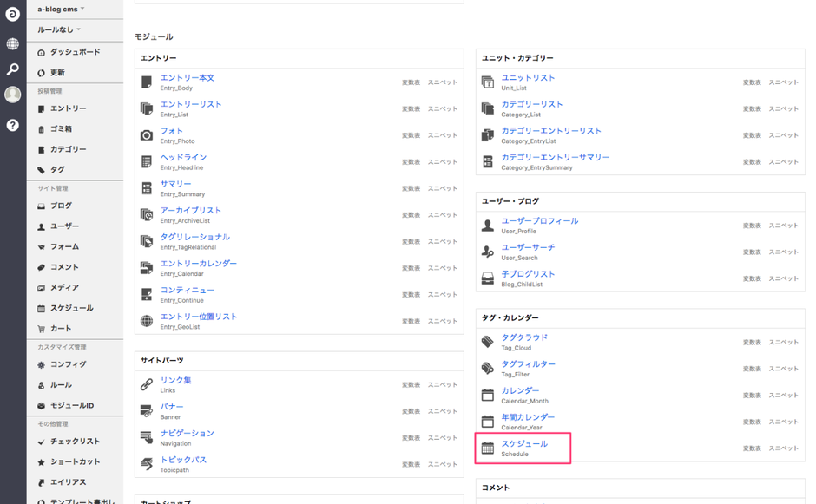Click the globe icon in the left rail
The height and width of the screenshot is (504, 816).
coord(11,43)
